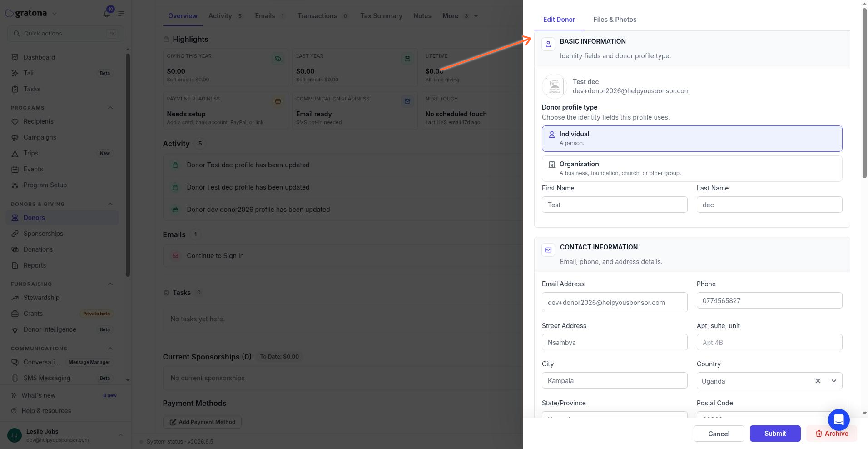This screenshot has width=868, height=449.
Task: Click the Donor Intelligence lightbulb icon
Action: (x=15, y=329)
